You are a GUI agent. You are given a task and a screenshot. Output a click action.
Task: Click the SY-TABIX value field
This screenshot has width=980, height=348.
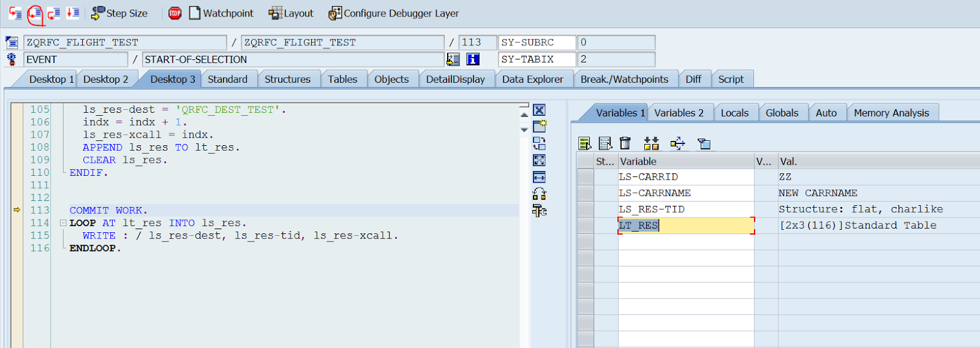click(616, 59)
